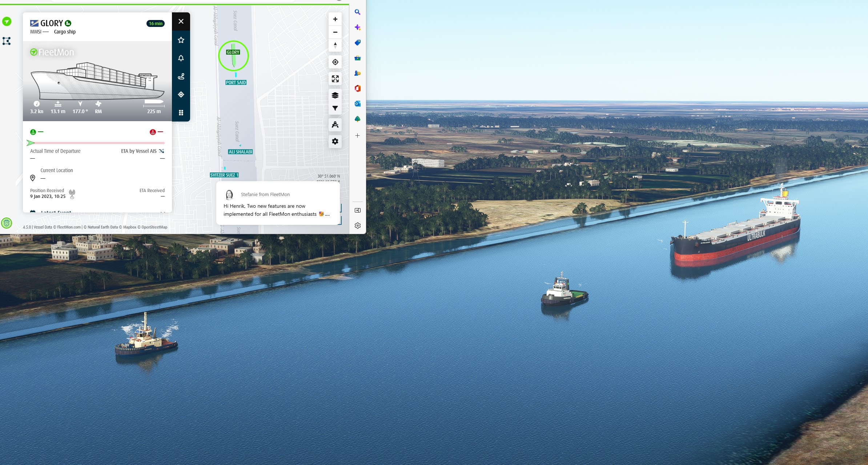Click the OpenStreetMap attribution link

154,227
